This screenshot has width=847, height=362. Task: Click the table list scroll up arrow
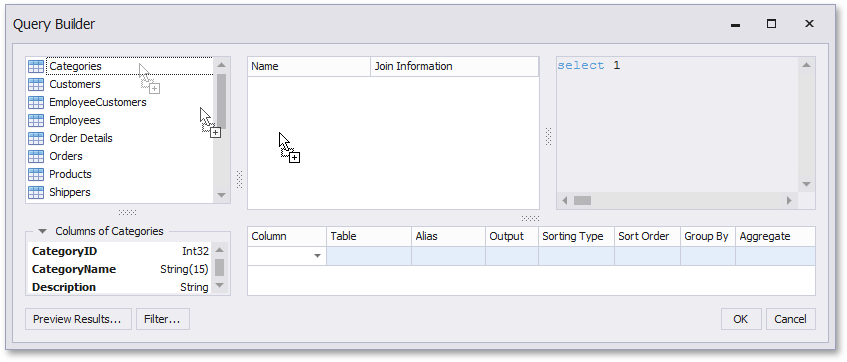click(221, 65)
